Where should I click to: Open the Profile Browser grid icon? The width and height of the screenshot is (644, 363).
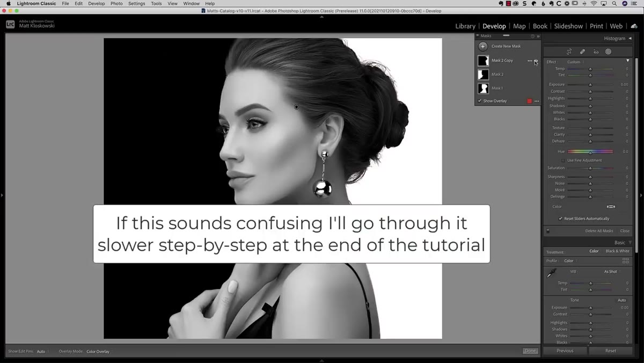pyautogui.click(x=625, y=260)
